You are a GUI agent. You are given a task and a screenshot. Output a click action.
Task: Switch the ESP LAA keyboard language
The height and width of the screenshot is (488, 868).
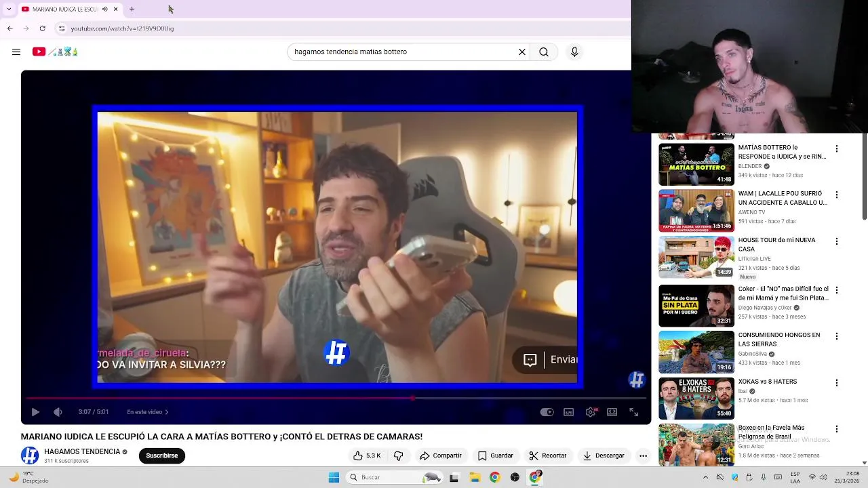click(x=795, y=477)
